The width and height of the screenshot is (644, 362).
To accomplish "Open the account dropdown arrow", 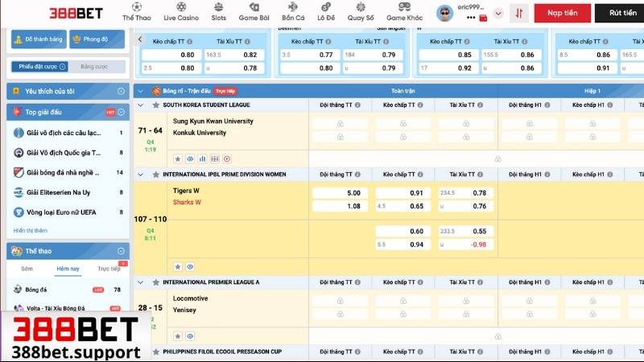I will [497, 14].
